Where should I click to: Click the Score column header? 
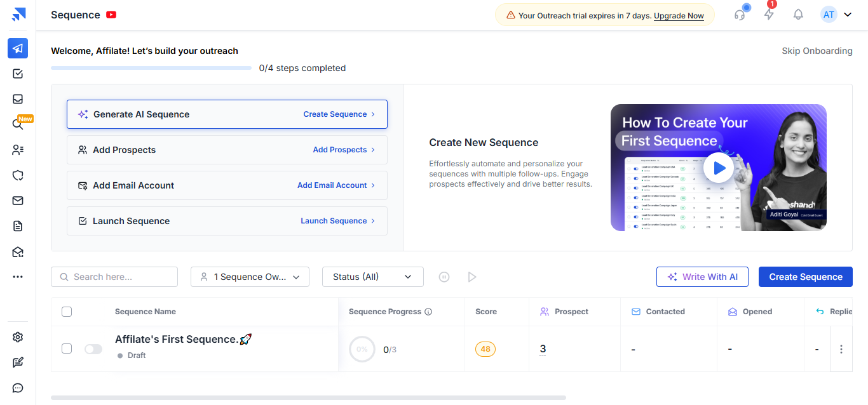pos(486,312)
